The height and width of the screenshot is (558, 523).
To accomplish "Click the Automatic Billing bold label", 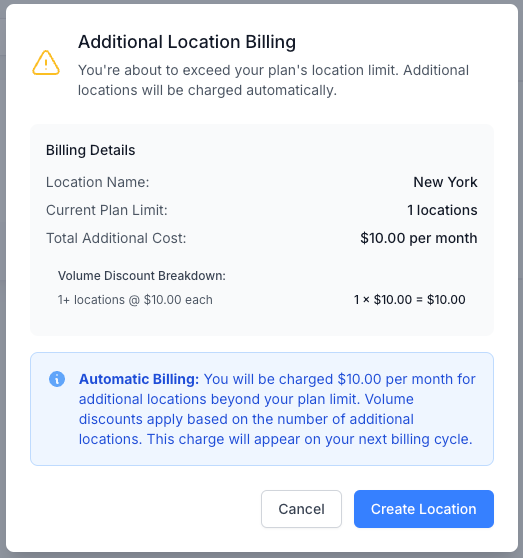I will 139,379.
